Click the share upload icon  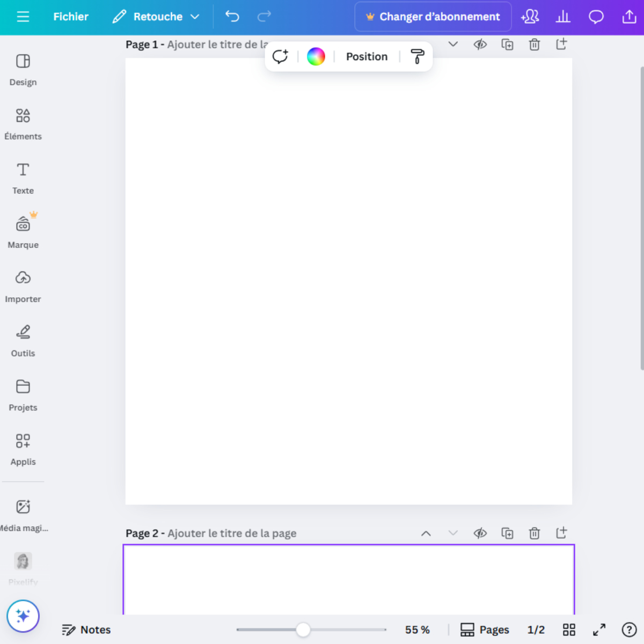pyautogui.click(x=629, y=17)
